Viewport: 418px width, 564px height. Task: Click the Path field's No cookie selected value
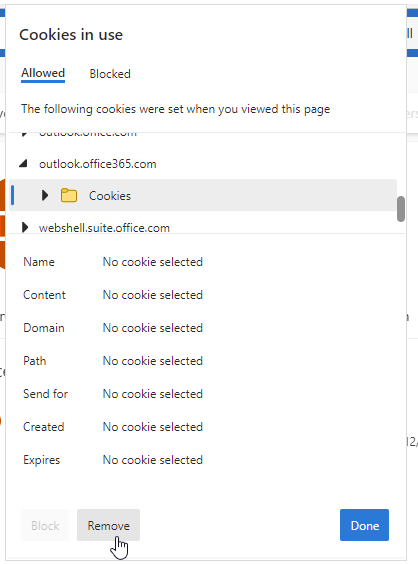click(153, 361)
